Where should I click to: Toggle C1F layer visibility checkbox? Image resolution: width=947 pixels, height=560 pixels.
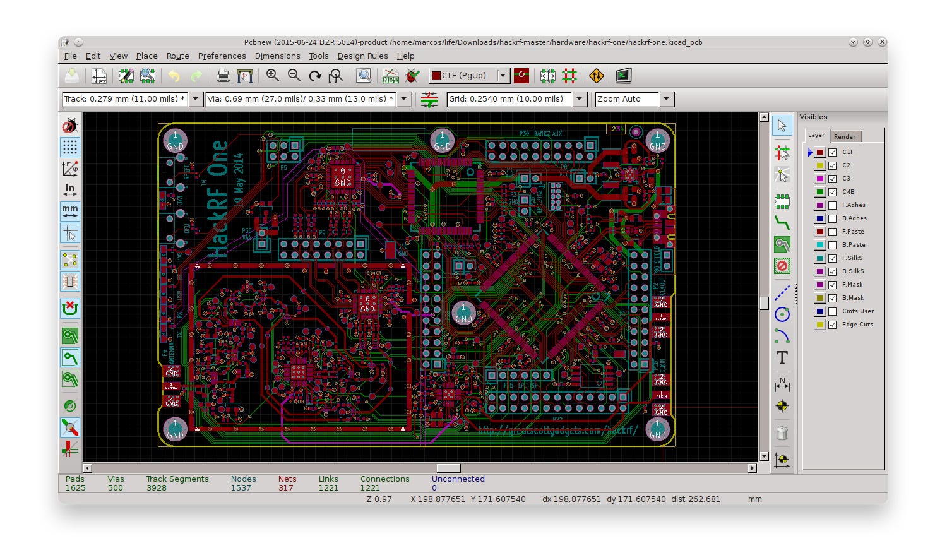833,152
